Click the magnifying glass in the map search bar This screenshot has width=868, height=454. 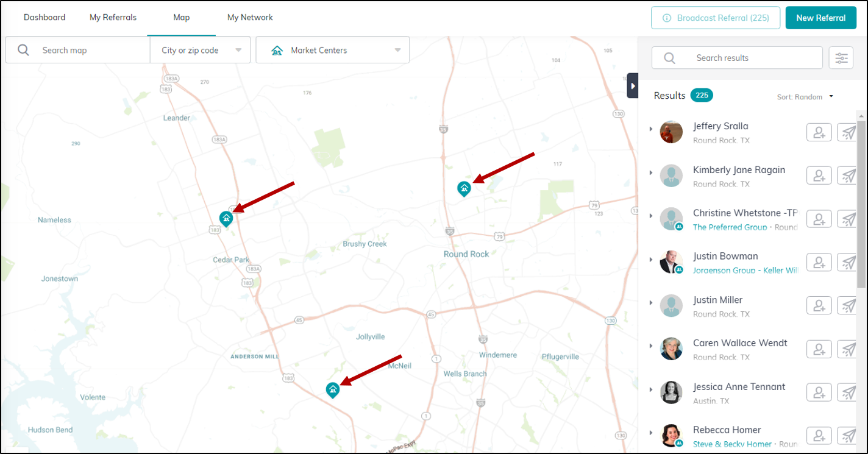[23, 49]
